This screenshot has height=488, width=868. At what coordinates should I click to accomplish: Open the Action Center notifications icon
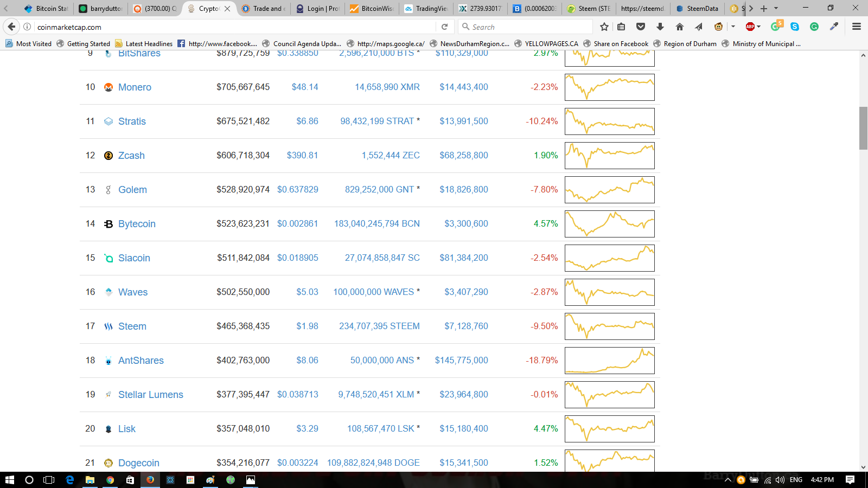(850, 480)
